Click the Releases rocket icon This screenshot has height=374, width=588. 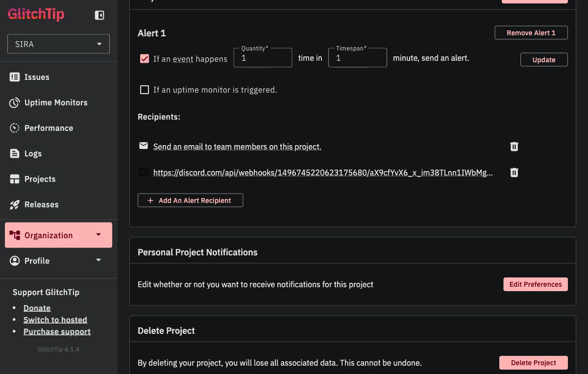[15, 204]
